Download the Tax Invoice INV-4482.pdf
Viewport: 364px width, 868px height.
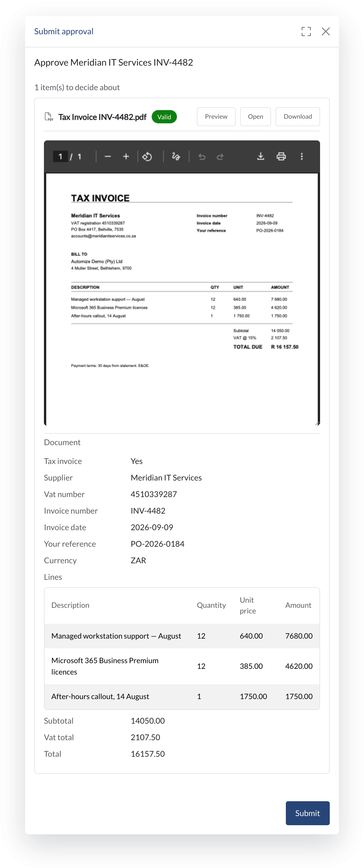tap(297, 117)
